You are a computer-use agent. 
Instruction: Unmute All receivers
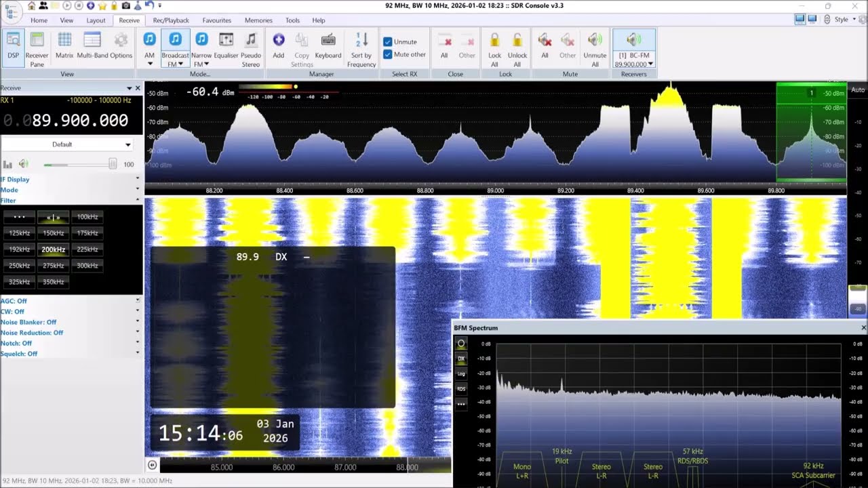[595, 48]
